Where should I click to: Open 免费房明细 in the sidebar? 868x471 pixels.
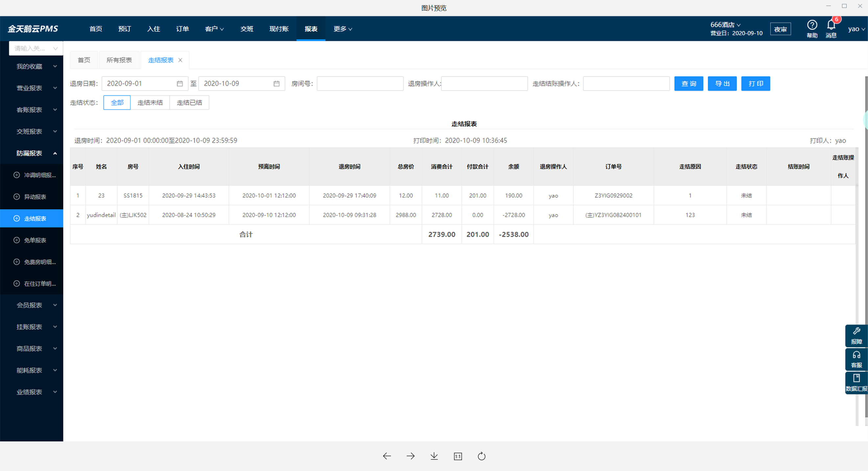click(x=32, y=262)
